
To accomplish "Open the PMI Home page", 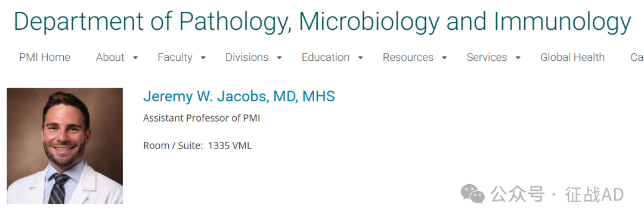I will [x=44, y=57].
